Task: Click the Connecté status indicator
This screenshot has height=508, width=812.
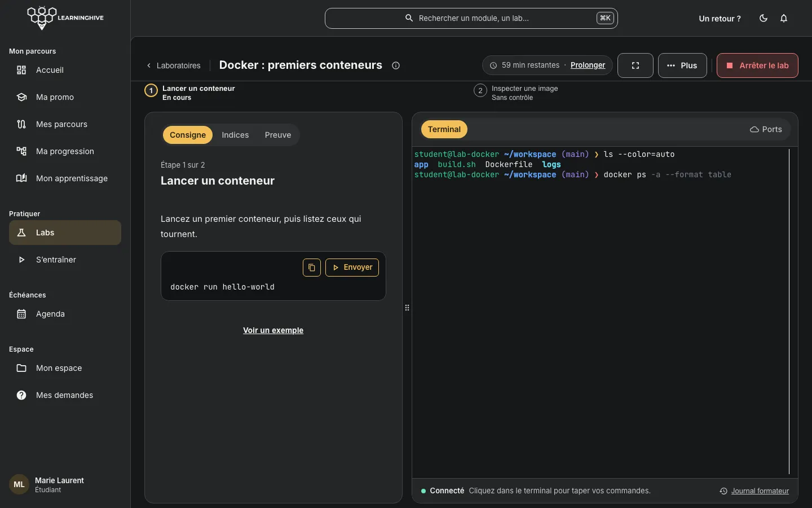Action: (x=443, y=491)
